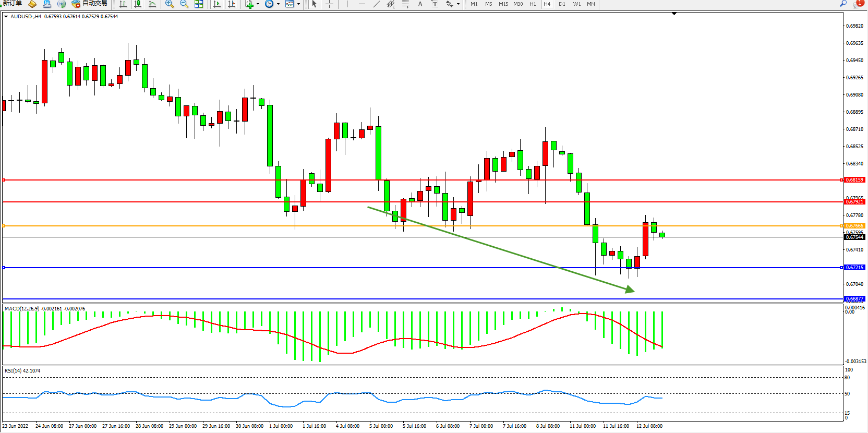868x433 pixels.
Task: Open the search magnifier at top right
Action: [843, 4]
